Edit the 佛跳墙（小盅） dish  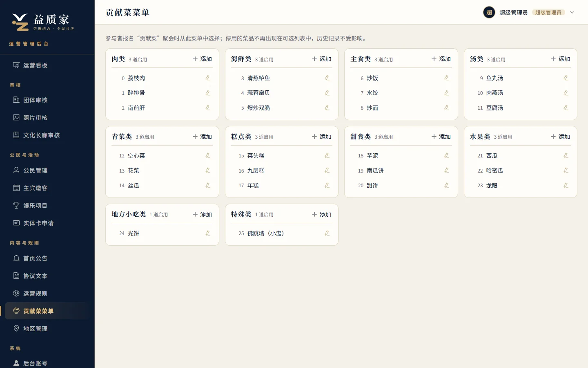pos(327,233)
